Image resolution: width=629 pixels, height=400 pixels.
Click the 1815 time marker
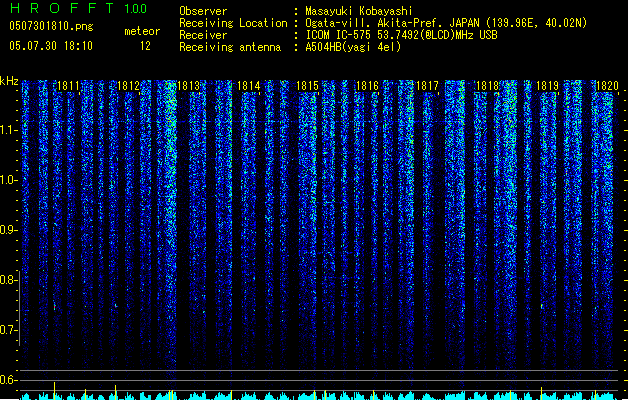pos(308,86)
